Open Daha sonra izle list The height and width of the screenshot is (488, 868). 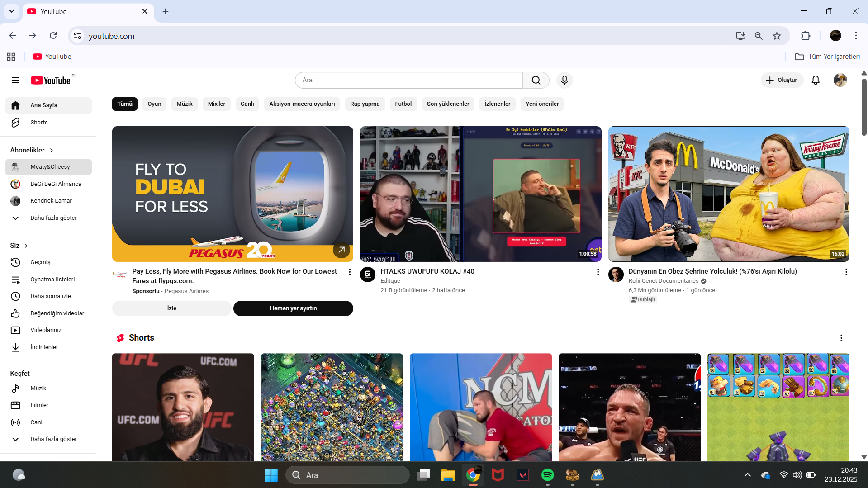click(48, 296)
